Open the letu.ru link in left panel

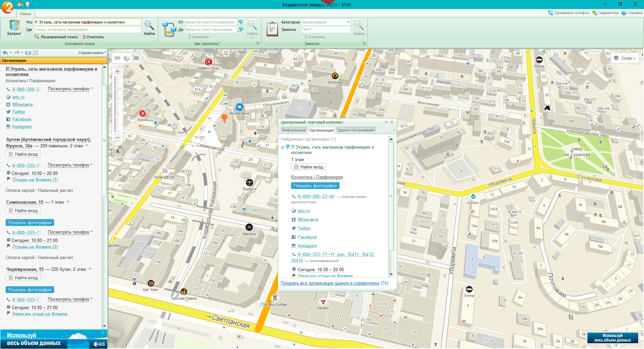(18, 97)
